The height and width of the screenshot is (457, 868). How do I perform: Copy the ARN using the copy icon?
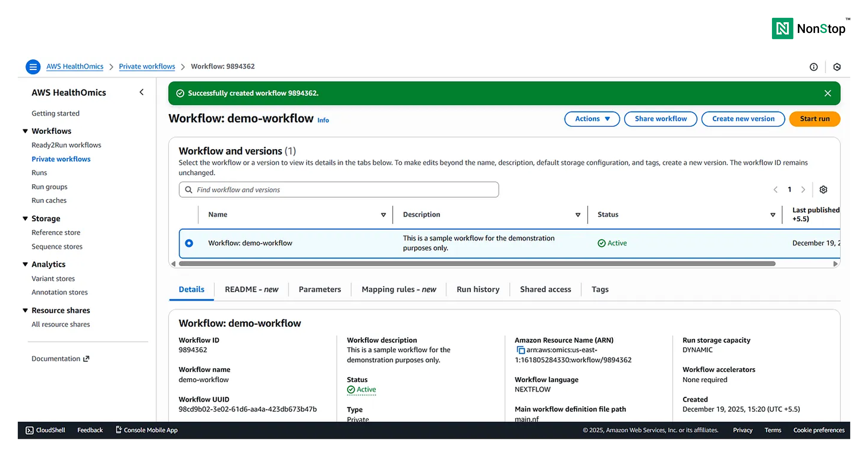pos(520,350)
